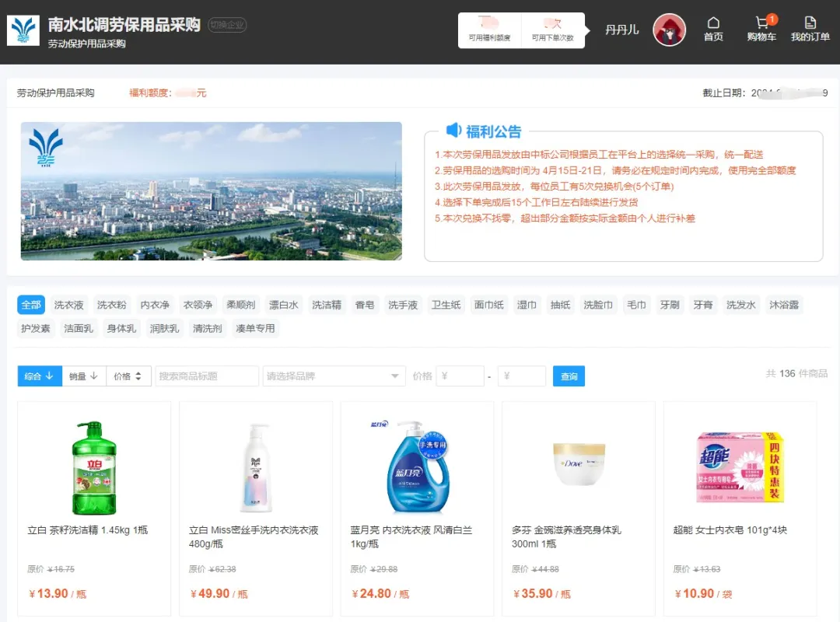Select the 洗衣液 category
The image size is (840, 622).
68,305
